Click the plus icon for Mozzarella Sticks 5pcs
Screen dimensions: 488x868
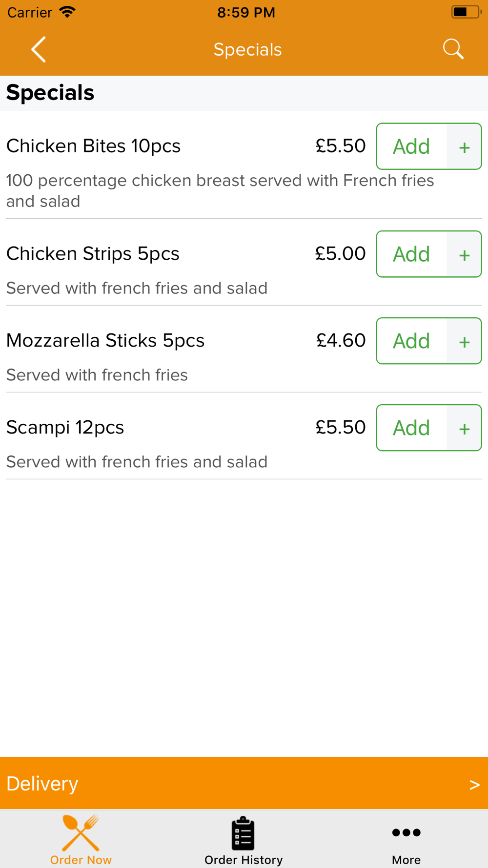click(464, 341)
